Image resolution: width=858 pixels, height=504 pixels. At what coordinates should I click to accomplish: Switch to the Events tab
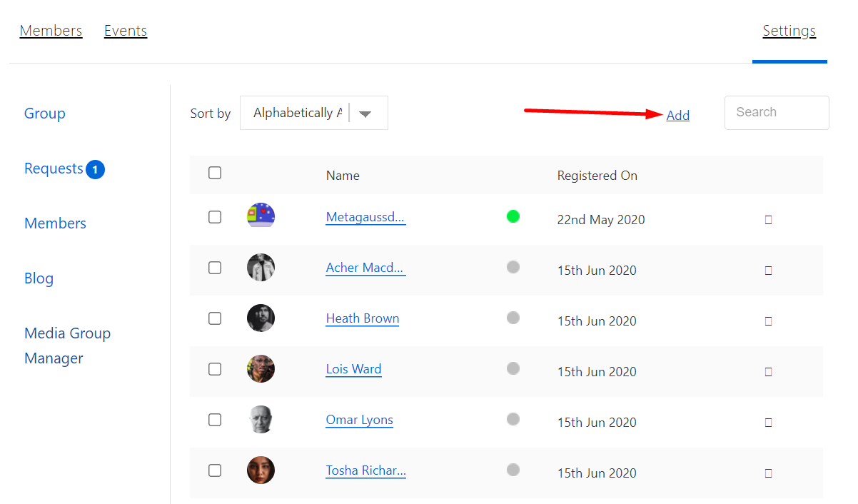point(126,31)
